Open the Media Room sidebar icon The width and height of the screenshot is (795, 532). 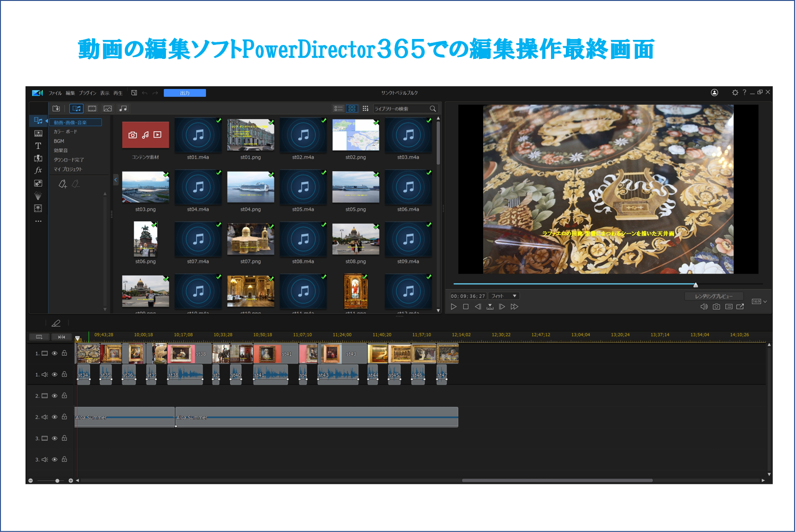click(x=38, y=121)
